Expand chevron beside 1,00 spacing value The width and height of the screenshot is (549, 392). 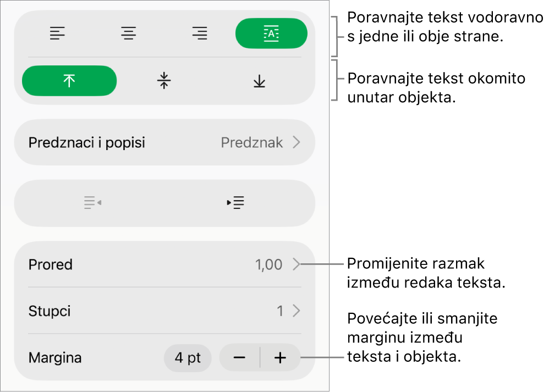[297, 264]
